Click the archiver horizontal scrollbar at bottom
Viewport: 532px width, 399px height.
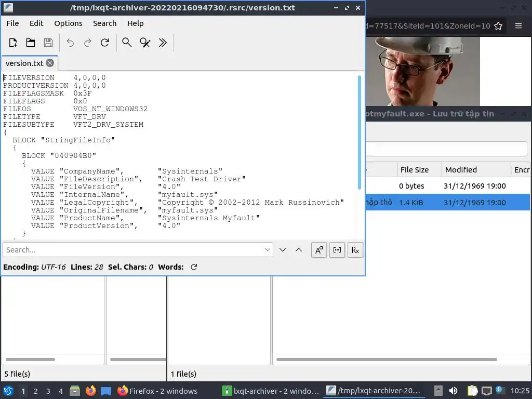click(387, 360)
